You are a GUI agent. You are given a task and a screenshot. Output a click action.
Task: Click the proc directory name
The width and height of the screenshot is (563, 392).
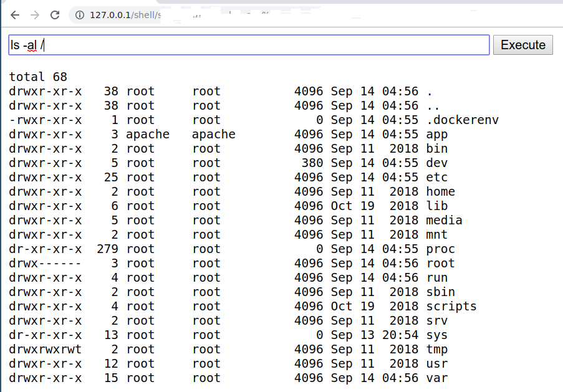[440, 249]
